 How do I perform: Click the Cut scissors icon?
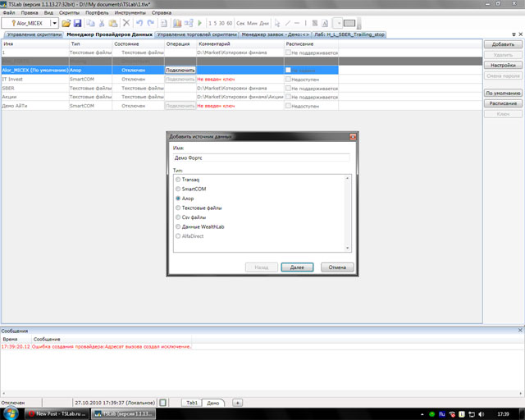point(102,23)
